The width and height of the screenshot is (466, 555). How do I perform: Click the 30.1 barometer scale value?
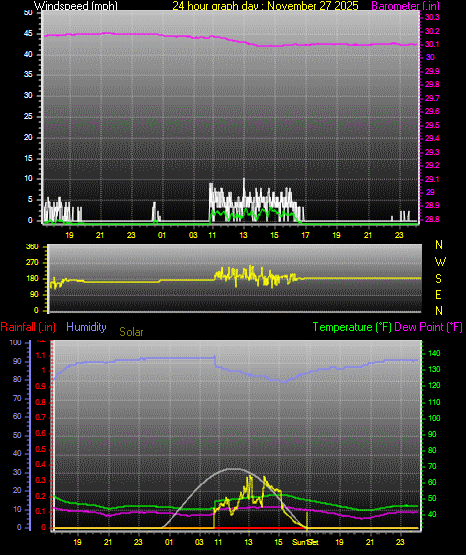[x=430, y=44]
